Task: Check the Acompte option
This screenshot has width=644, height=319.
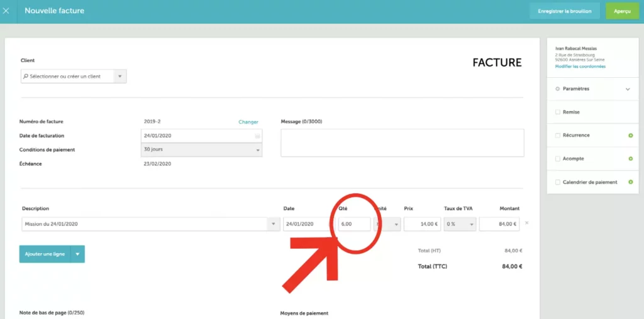Action: point(558,159)
